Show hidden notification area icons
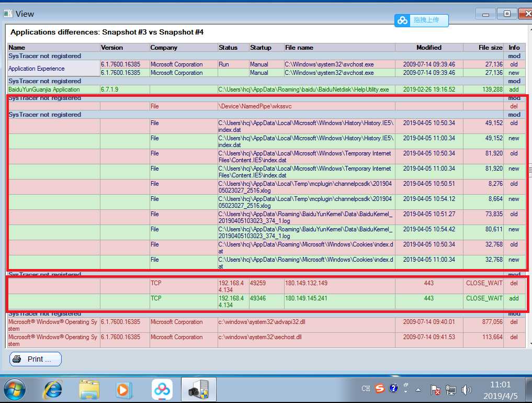The height and width of the screenshot is (403, 532). click(x=418, y=390)
